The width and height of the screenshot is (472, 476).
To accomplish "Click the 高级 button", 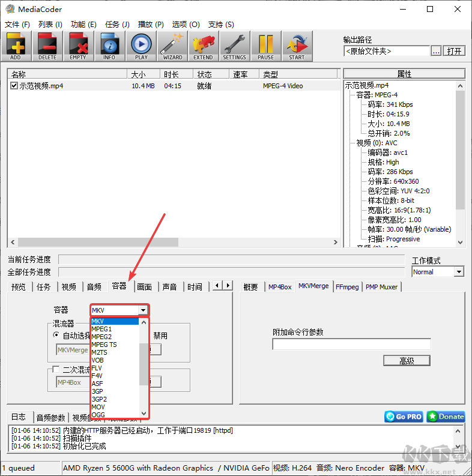I will [x=407, y=361].
